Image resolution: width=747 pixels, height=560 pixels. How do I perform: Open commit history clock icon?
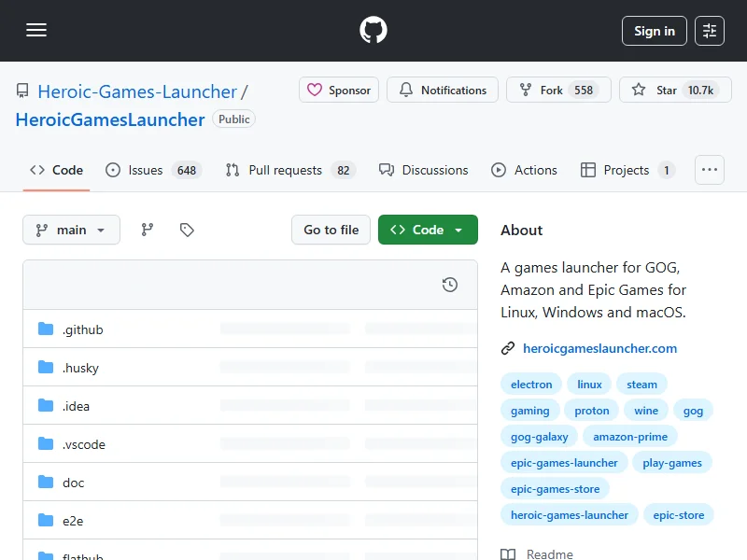pos(450,285)
